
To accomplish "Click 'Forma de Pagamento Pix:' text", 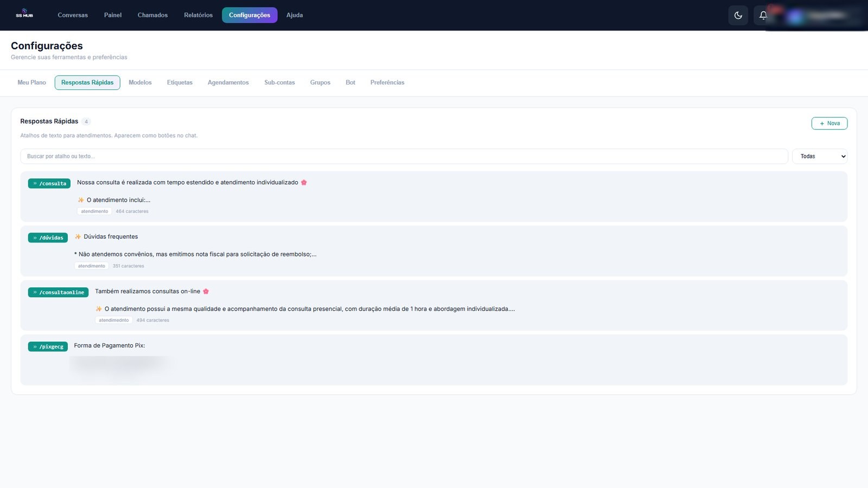I will [x=110, y=345].
